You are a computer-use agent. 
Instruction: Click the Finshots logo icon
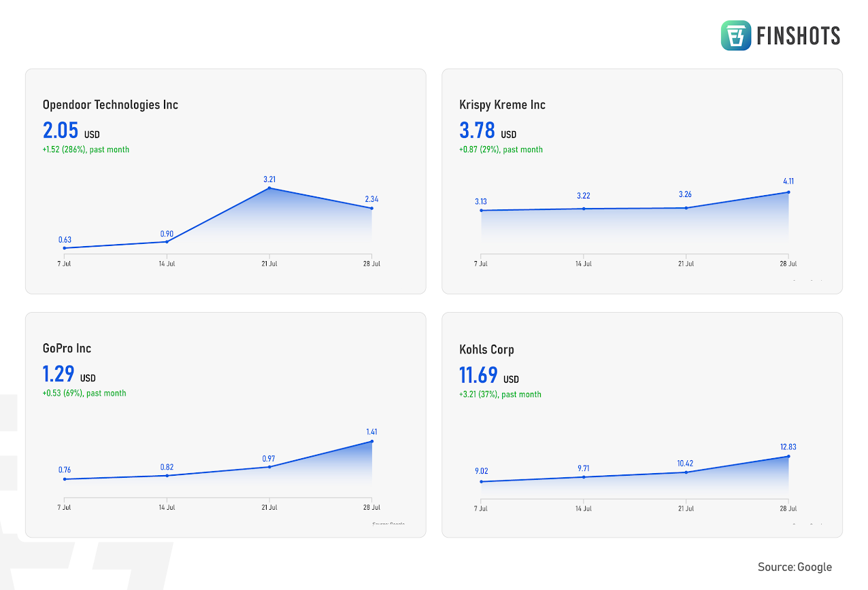[x=736, y=35]
